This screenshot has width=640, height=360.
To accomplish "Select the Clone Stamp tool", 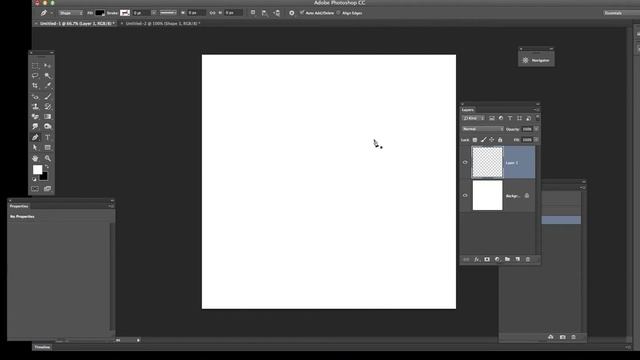I will pyautogui.click(x=35, y=107).
